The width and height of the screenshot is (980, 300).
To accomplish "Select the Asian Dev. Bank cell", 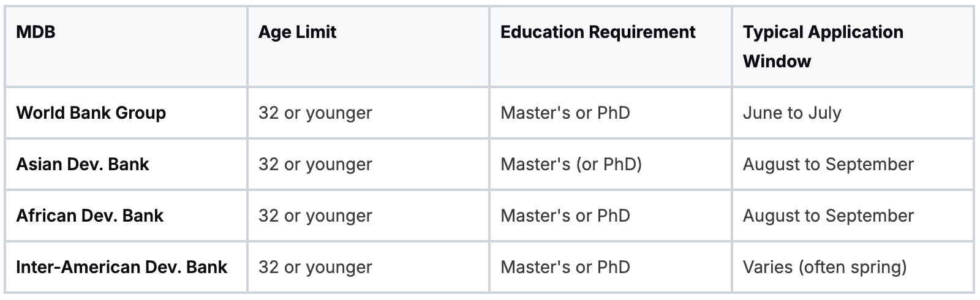I will pos(126,164).
